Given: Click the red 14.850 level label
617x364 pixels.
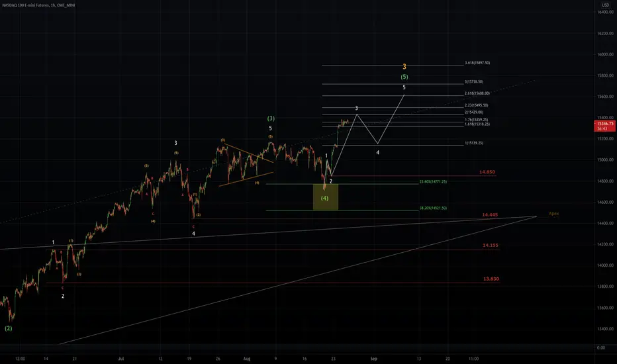Looking at the screenshot, I should (x=487, y=172).
